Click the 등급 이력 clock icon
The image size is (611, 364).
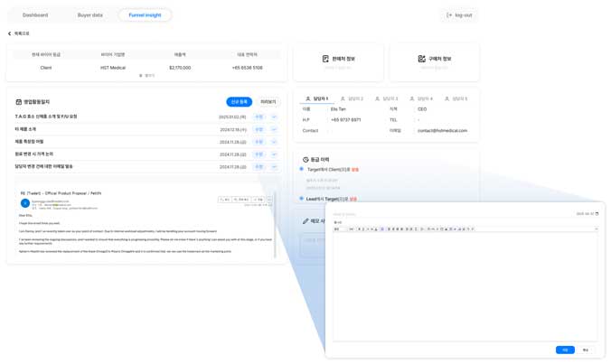305,160
